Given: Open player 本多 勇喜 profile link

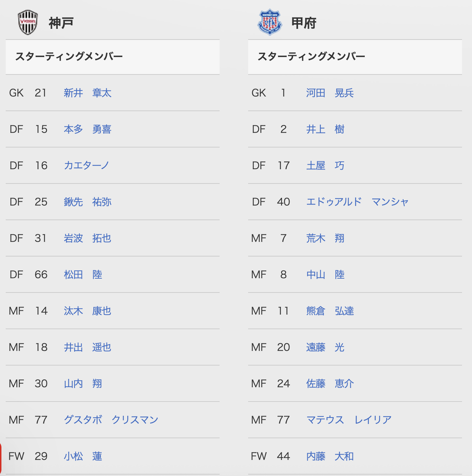Looking at the screenshot, I should 88,129.
